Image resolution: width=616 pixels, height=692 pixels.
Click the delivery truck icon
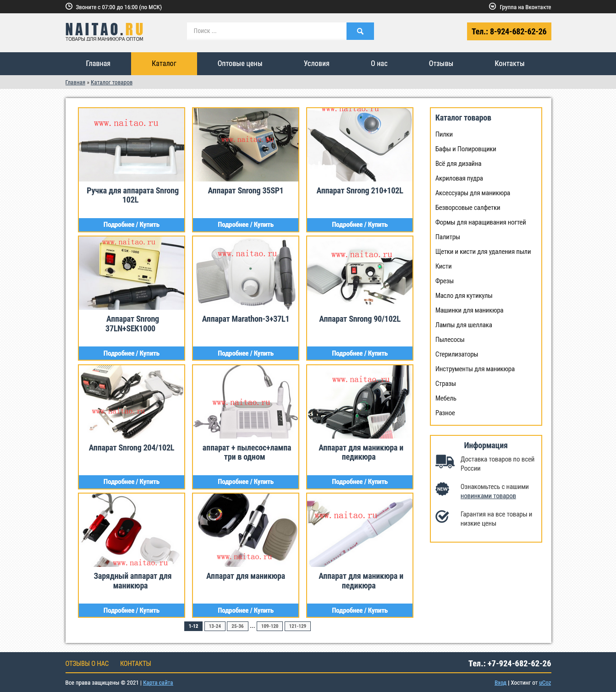[x=445, y=461]
